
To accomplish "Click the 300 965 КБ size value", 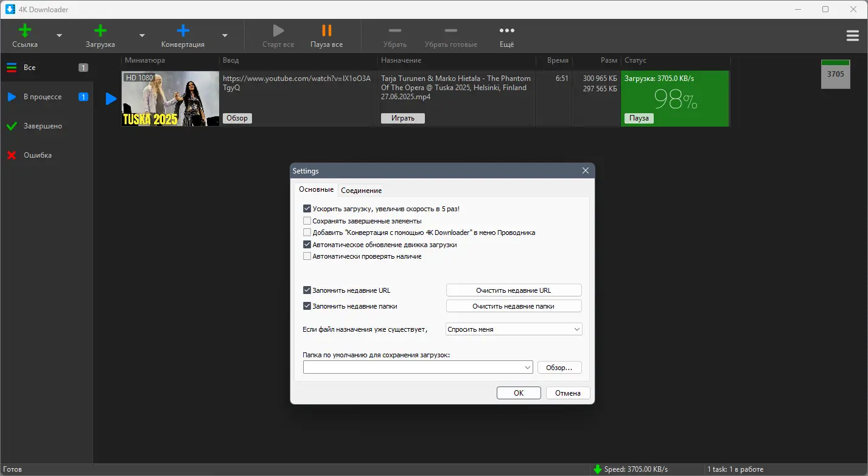I will point(600,79).
